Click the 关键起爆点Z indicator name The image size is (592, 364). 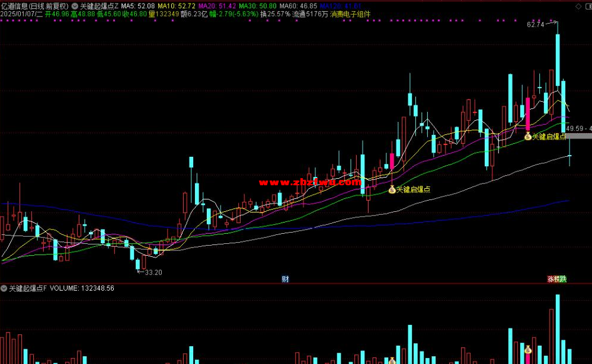click(100, 6)
